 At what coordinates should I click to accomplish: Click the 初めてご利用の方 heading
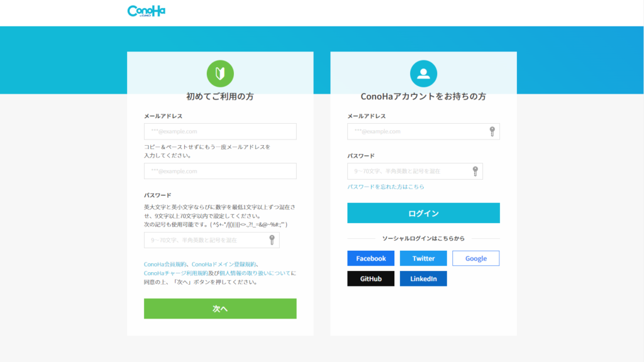[x=220, y=96]
